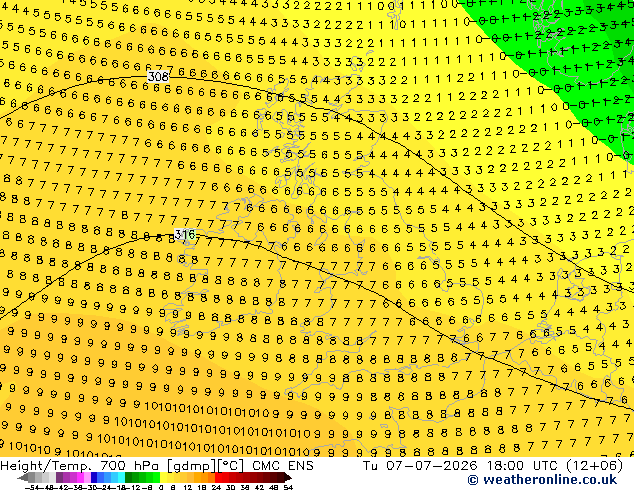
Task: Pick the cyan swatch above legend value -18
Action: coord(121,478)
